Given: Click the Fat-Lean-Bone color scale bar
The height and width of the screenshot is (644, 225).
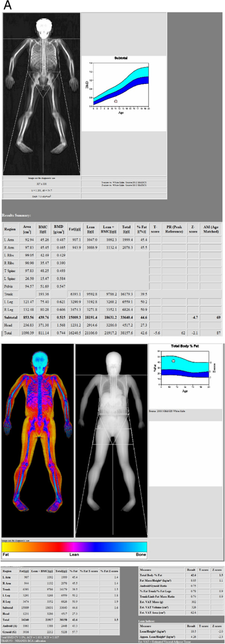Looking at the screenshot, I should coord(75,547).
